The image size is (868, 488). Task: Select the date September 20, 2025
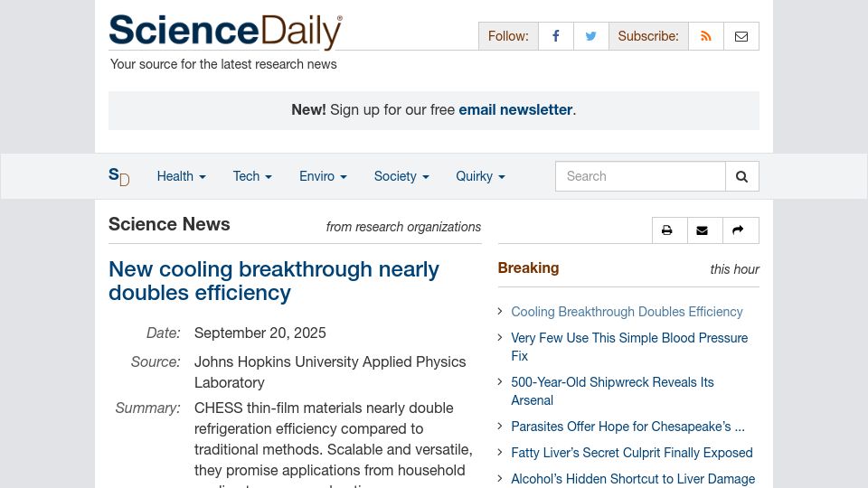click(259, 333)
